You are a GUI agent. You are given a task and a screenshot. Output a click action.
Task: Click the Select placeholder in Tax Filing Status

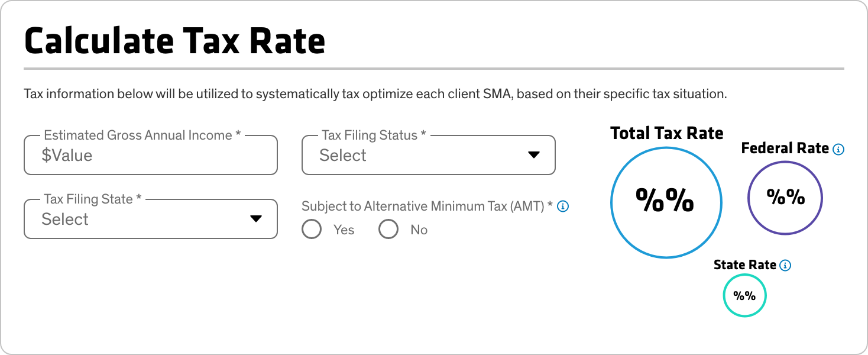pyautogui.click(x=343, y=156)
